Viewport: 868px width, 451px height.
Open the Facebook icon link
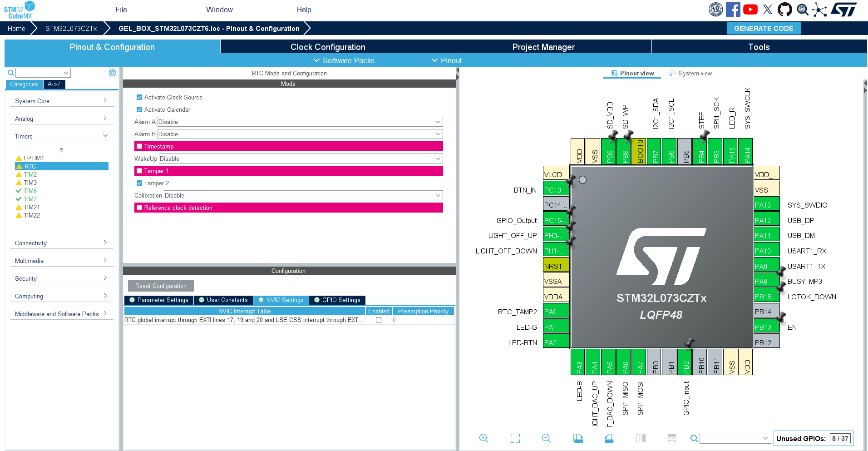tap(733, 10)
